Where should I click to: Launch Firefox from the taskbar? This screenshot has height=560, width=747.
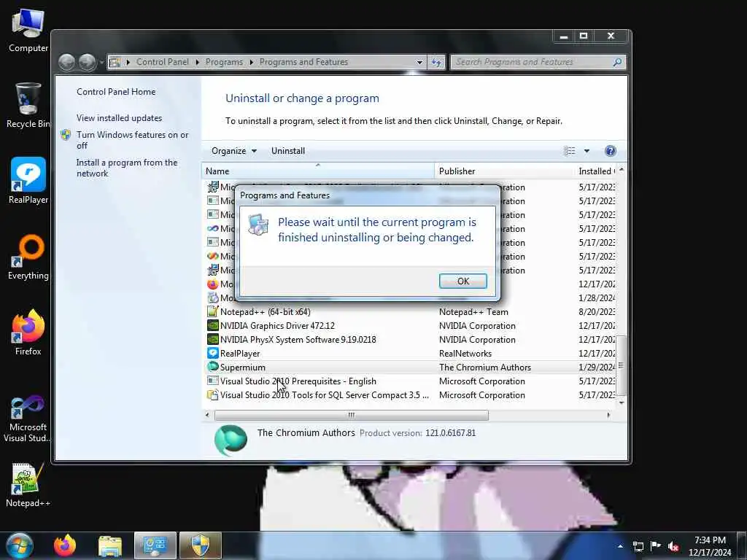click(65, 545)
